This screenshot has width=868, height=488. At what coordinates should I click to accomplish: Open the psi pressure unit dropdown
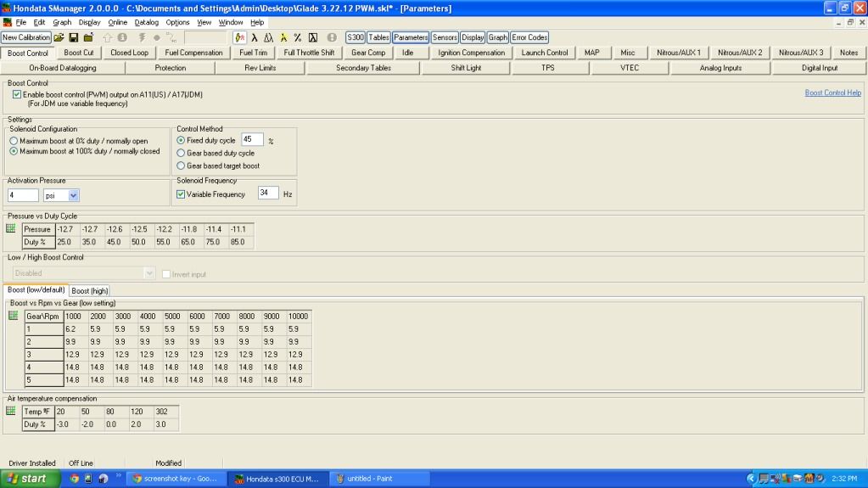(x=73, y=195)
